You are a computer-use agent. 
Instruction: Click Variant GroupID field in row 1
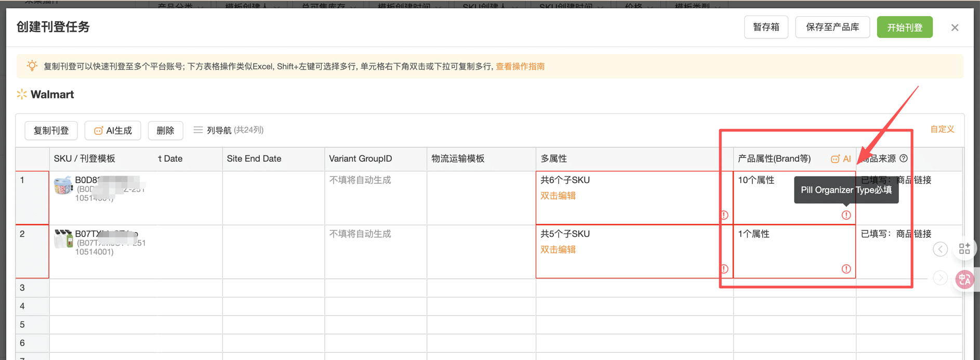[376, 198]
